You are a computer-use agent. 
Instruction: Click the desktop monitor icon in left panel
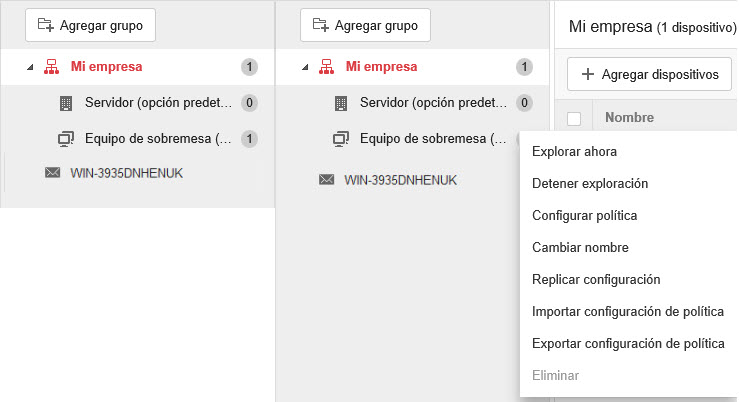coord(66,138)
